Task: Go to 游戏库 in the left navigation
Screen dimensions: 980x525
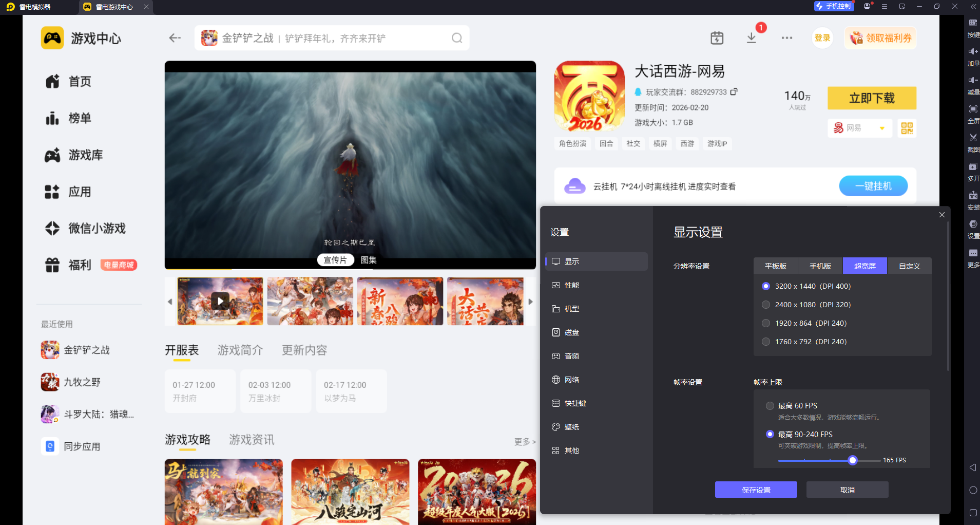Action: point(74,155)
